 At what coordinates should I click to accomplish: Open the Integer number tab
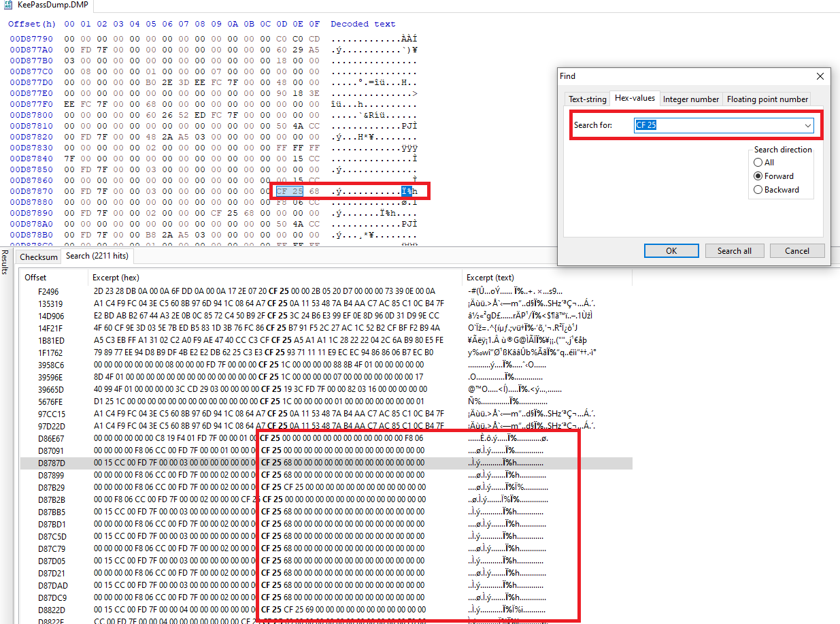(x=690, y=99)
